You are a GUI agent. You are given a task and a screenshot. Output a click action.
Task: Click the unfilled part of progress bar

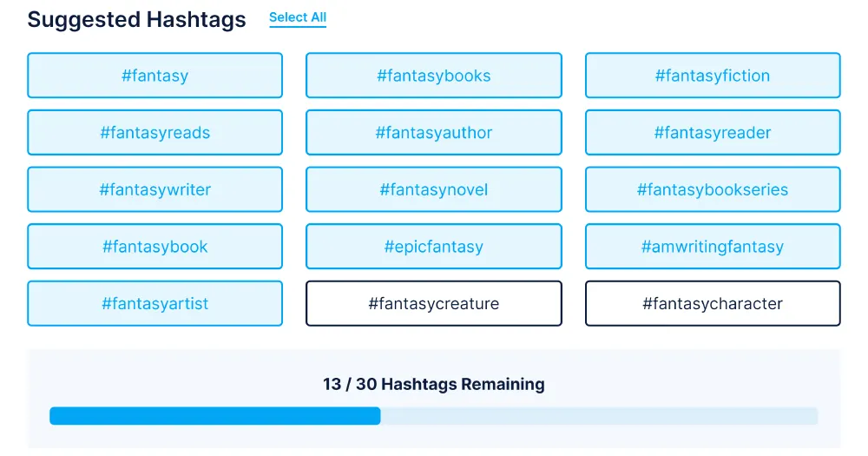pos(600,416)
